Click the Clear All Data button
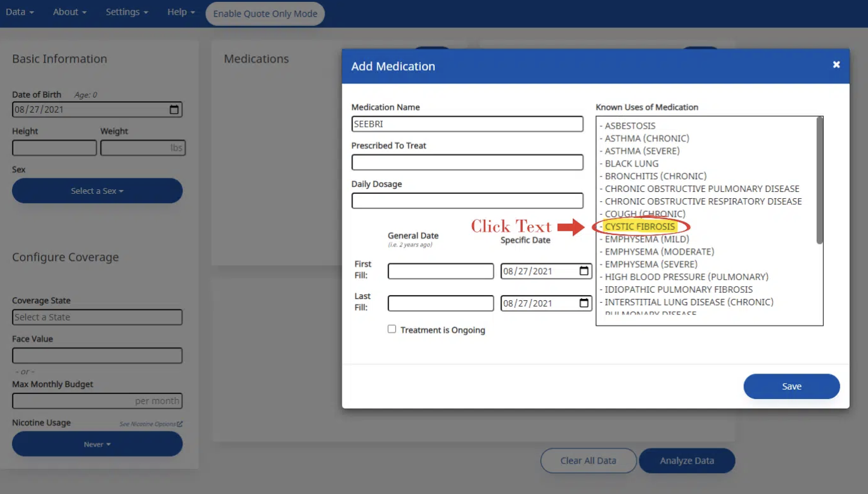This screenshot has height=494, width=868. tap(588, 460)
